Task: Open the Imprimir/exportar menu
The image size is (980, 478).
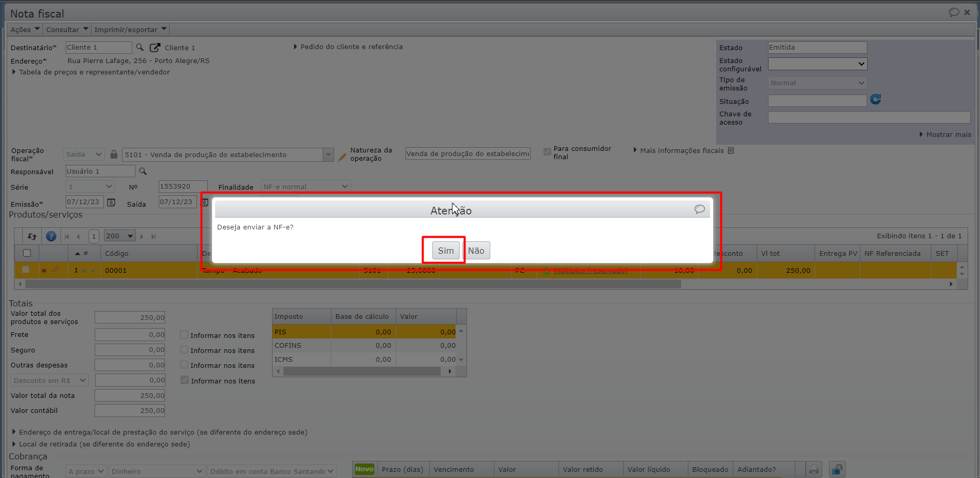Action: coord(130,29)
